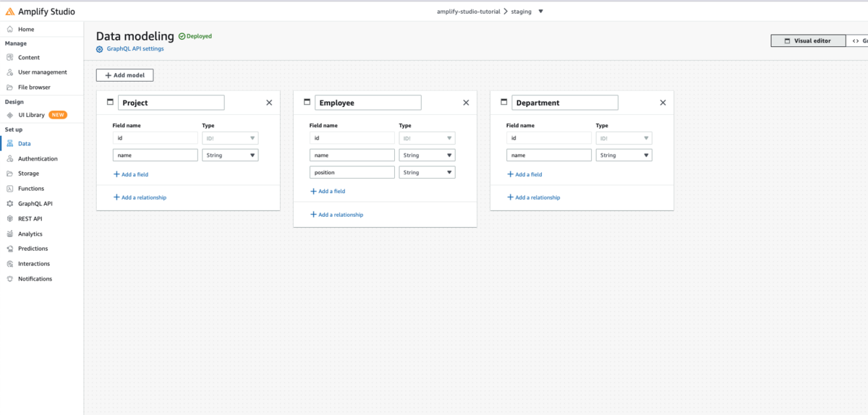Click the Department id field input
Viewport: 868px width, 415px height.
tap(549, 138)
